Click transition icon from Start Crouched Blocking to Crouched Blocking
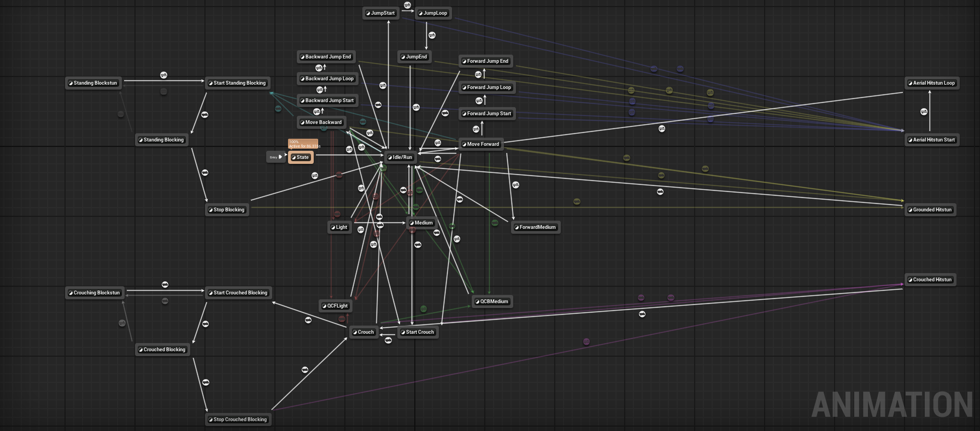This screenshot has width=980, height=431. point(206,324)
